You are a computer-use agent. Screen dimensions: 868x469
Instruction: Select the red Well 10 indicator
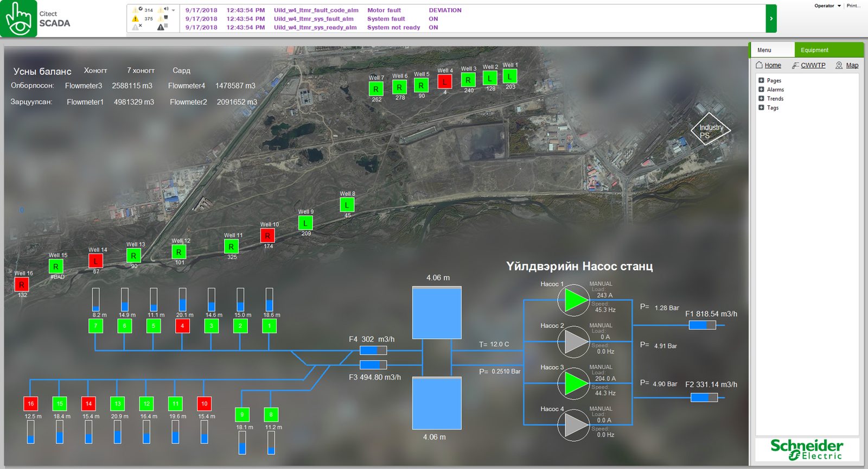(x=267, y=236)
